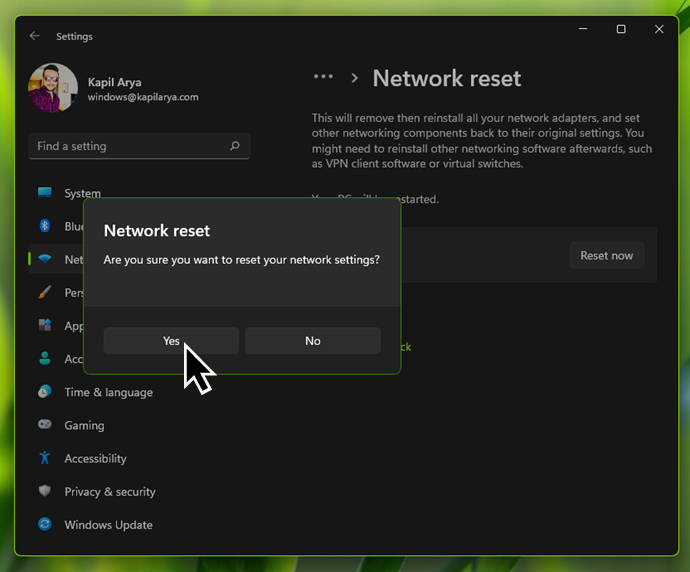Focus the Find a setting search box

(130, 146)
